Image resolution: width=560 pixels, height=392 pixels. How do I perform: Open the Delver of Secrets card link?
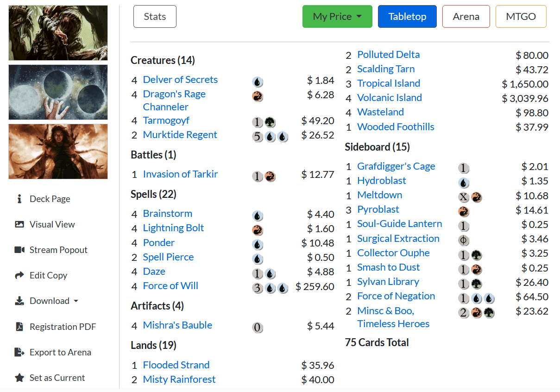click(180, 80)
